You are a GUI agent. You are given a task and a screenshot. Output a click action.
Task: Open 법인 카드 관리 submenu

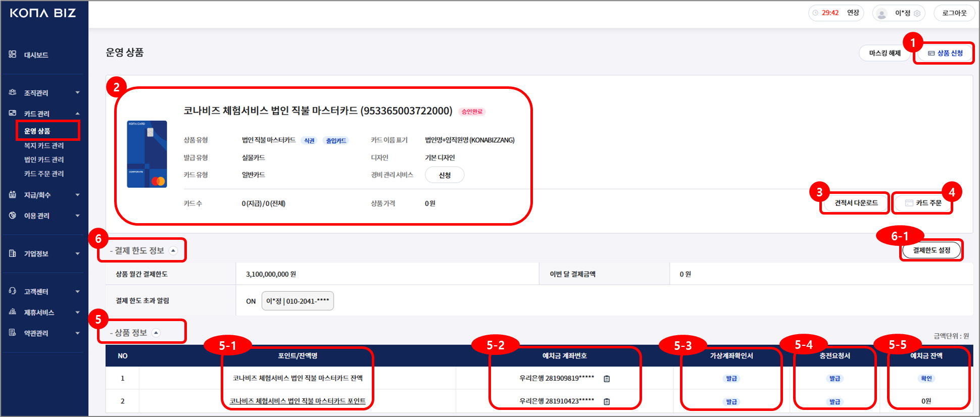(x=44, y=160)
